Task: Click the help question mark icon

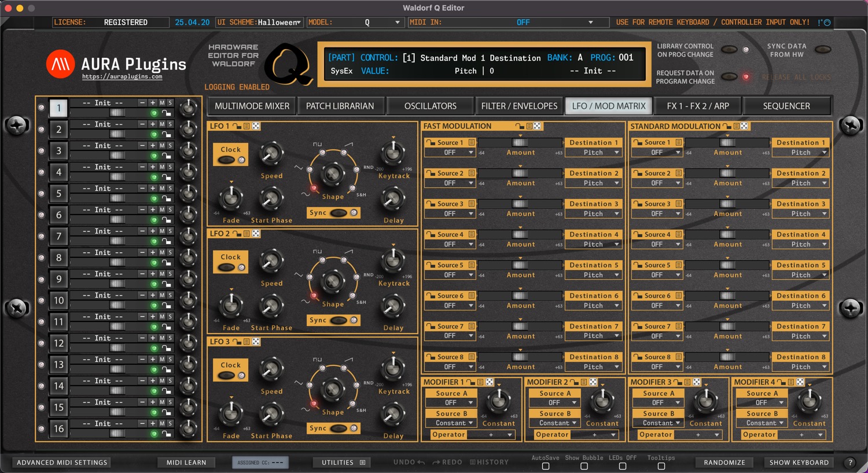Action: click(850, 463)
